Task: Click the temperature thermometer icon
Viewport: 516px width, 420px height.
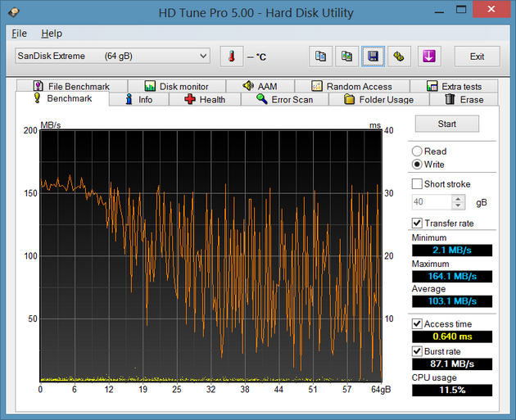Action: click(x=232, y=56)
